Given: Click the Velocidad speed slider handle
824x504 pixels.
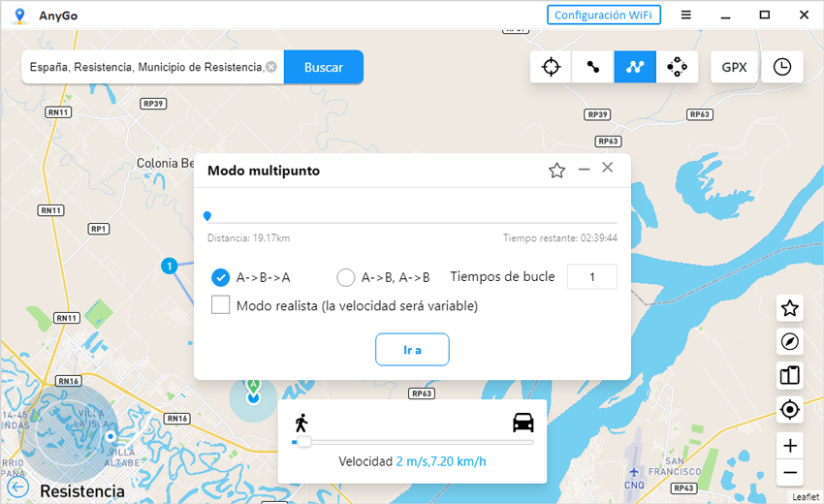Looking at the screenshot, I should pos(303,442).
